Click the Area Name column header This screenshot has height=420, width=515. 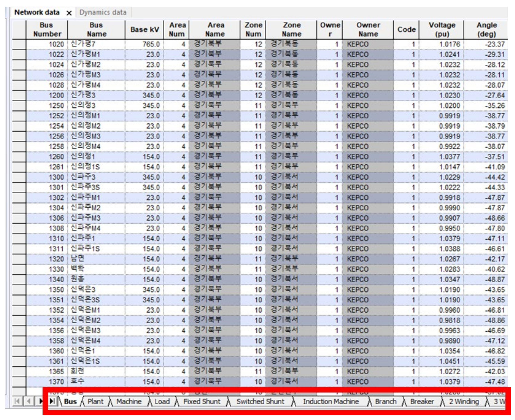click(215, 30)
